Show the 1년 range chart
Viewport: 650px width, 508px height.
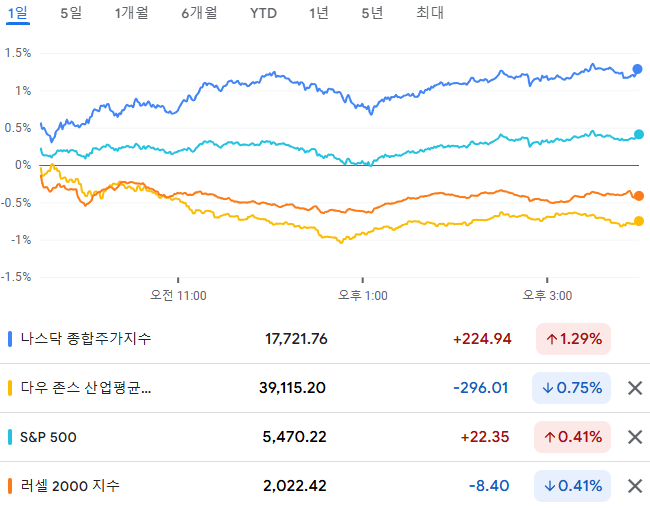(319, 13)
